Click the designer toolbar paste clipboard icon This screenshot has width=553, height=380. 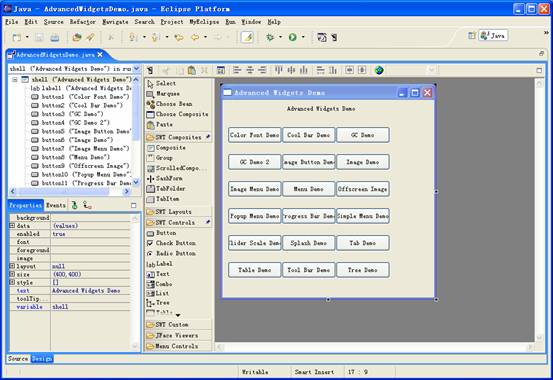(192, 70)
